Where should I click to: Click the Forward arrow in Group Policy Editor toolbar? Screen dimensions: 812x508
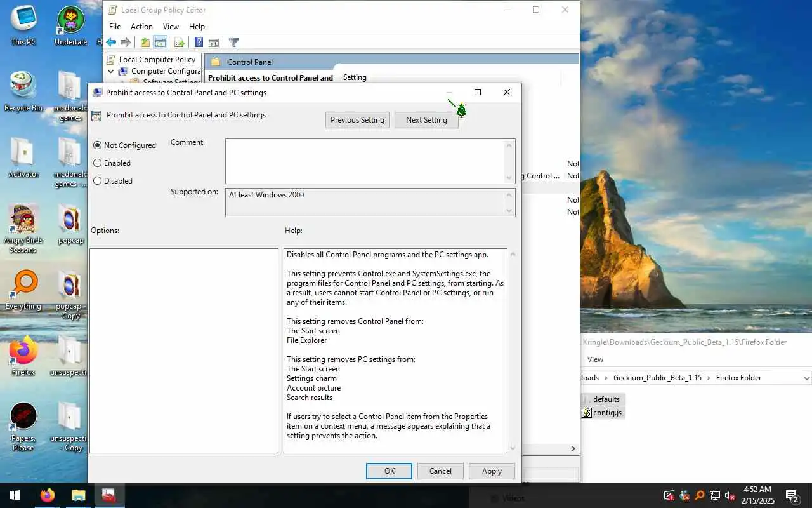(x=126, y=43)
